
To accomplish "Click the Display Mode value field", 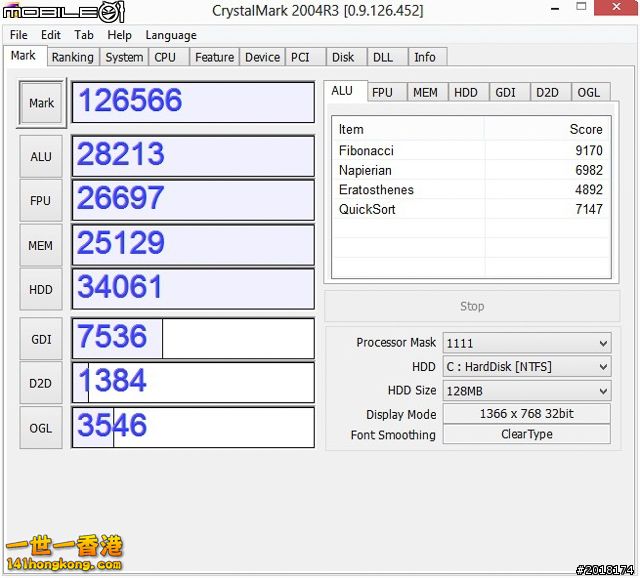I will pyautogui.click(x=527, y=413).
